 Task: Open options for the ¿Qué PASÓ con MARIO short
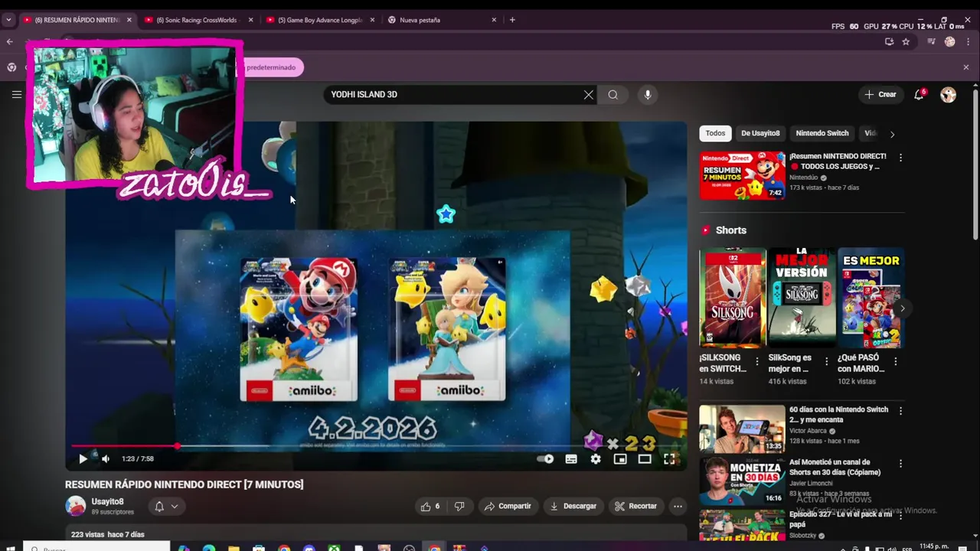pos(895,360)
